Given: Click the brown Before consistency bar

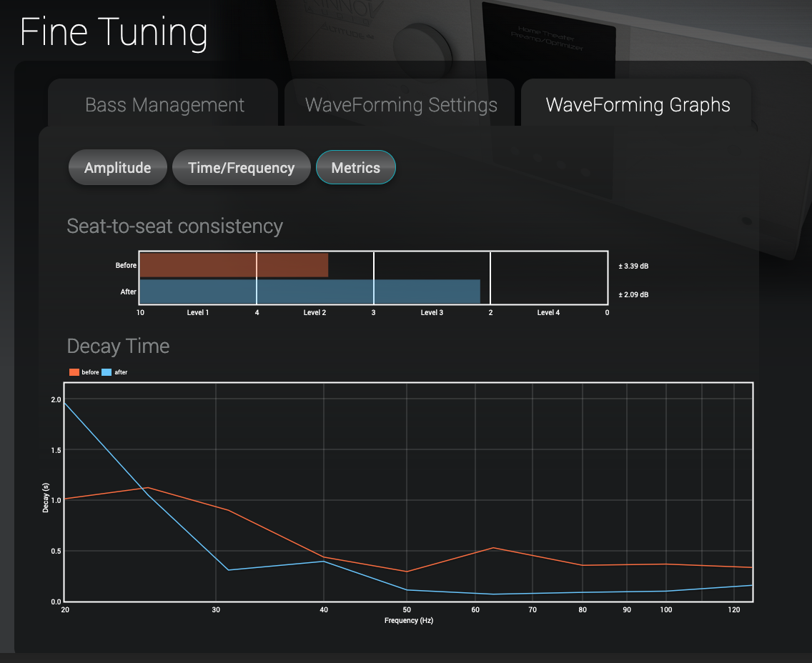Looking at the screenshot, I should [234, 265].
